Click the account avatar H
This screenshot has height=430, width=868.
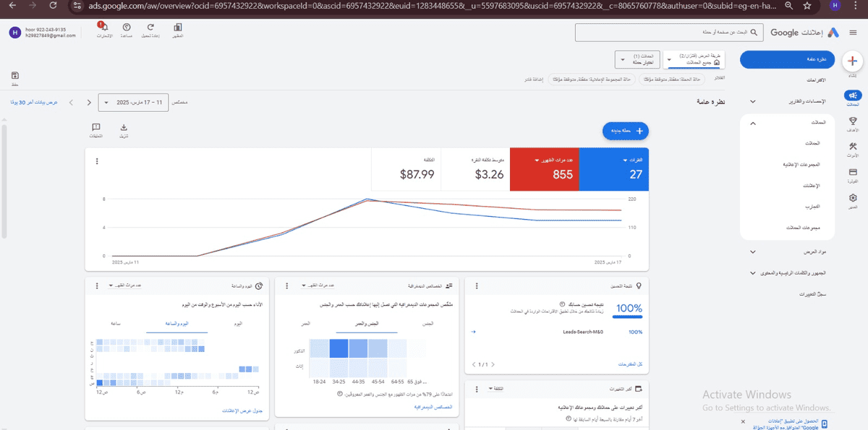click(14, 33)
